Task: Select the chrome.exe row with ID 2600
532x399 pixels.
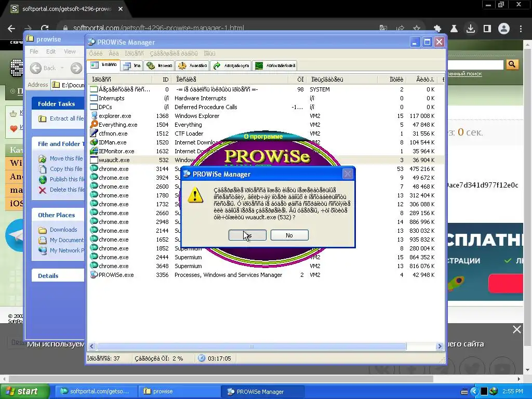Action: 266,187
